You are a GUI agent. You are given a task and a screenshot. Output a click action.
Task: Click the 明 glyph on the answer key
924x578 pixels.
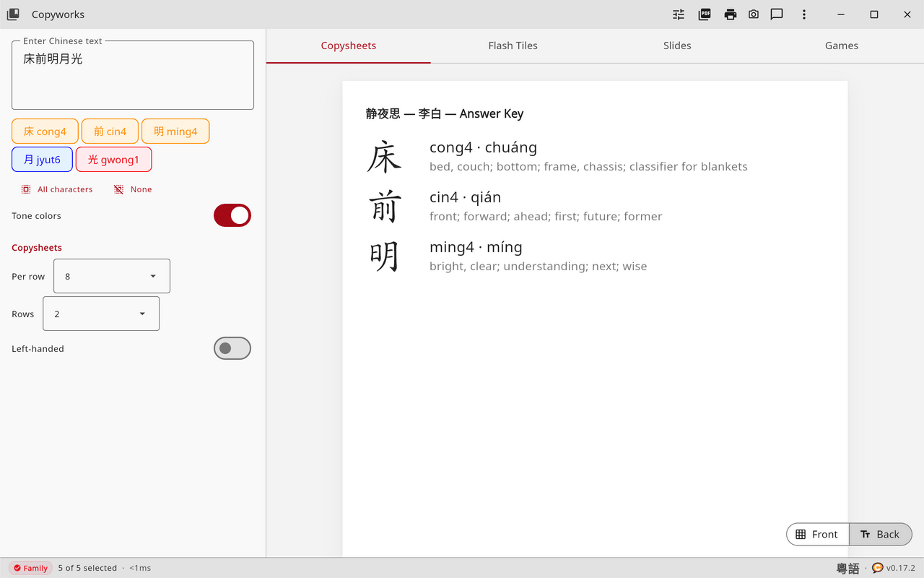point(384,256)
